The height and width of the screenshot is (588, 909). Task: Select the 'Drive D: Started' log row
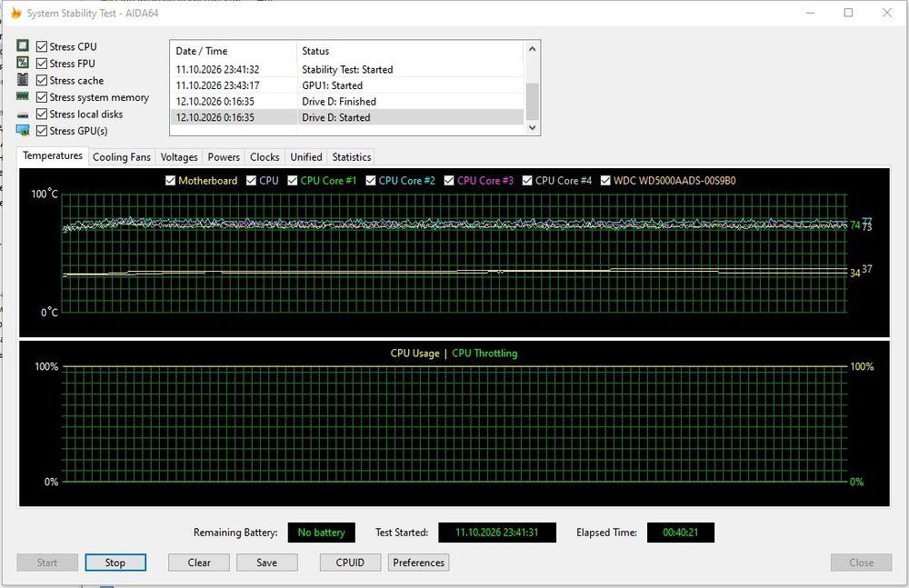point(347,117)
